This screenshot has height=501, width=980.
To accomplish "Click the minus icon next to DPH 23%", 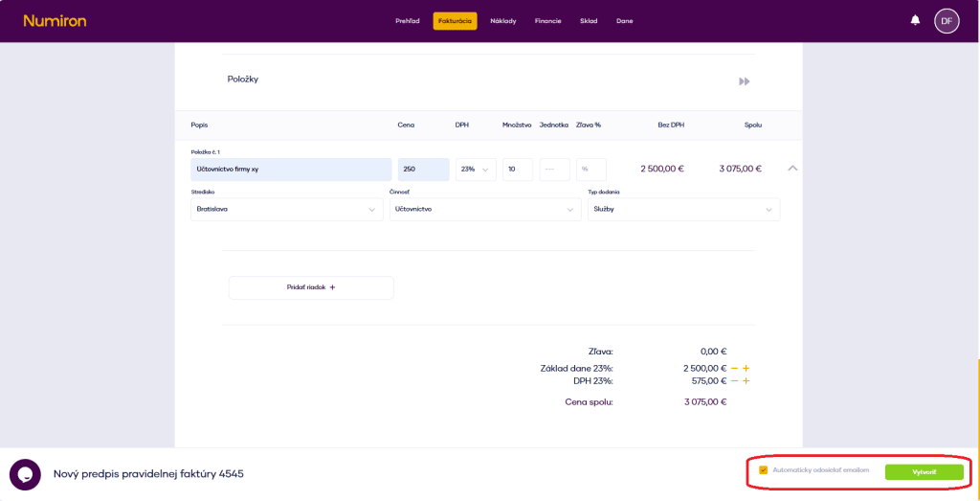I will tap(734, 380).
